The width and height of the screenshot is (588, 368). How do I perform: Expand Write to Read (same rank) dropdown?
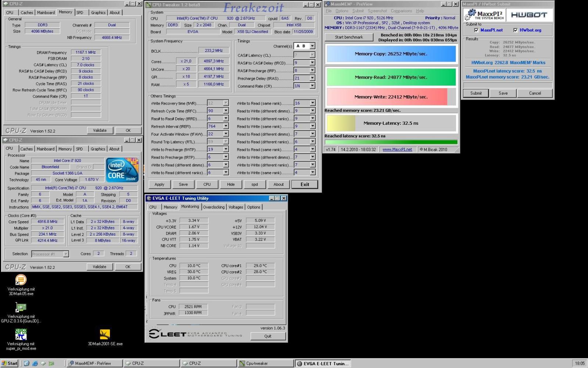click(x=313, y=103)
